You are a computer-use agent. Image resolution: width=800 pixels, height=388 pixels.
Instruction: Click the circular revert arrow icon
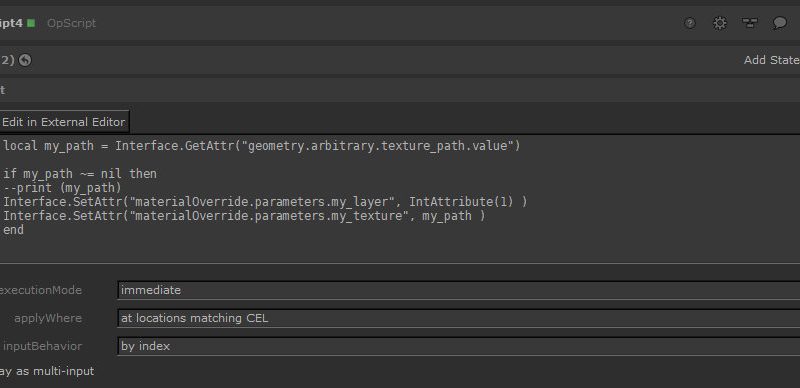pyautogui.click(x=25, y=60)
